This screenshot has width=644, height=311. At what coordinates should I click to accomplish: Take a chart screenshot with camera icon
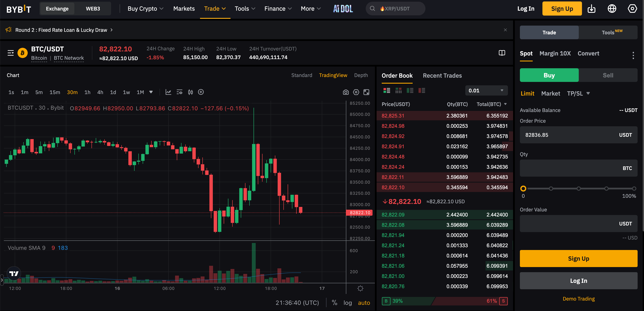point(345,92)
